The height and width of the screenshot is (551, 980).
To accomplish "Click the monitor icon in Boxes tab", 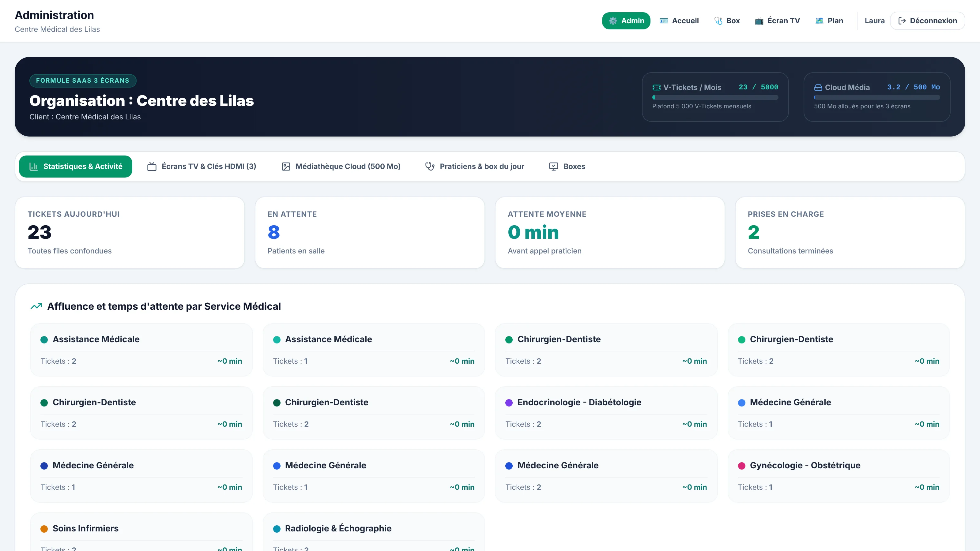I will point(553,167).
